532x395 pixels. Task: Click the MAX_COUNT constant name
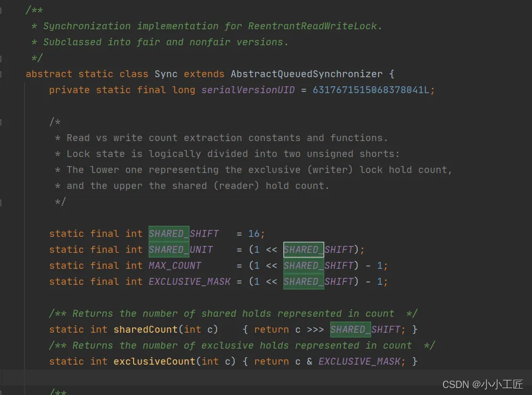coord(175,266)
